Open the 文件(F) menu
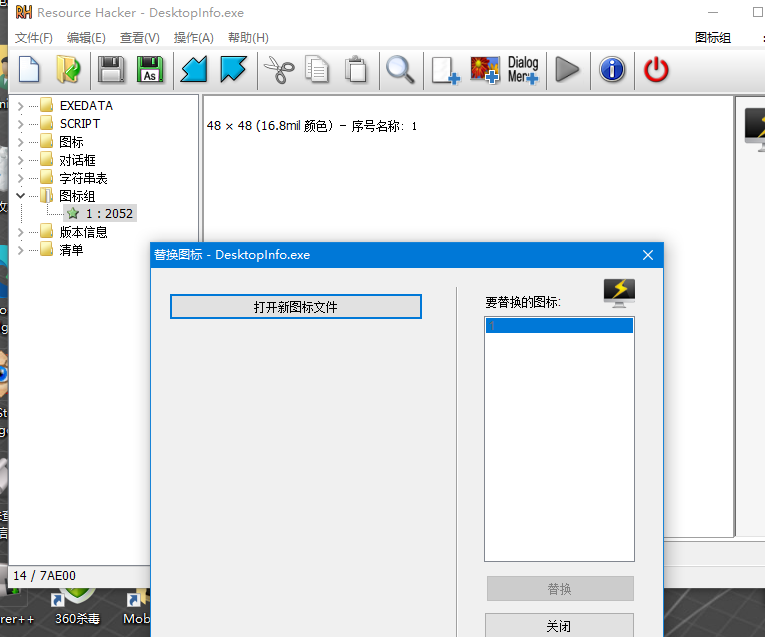Viewport: 765px width, 637px height. pyautogui.click(x=34, y=38)
